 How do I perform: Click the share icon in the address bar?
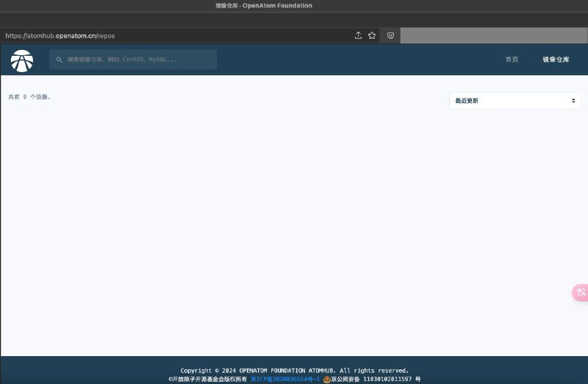coord(358,35)
